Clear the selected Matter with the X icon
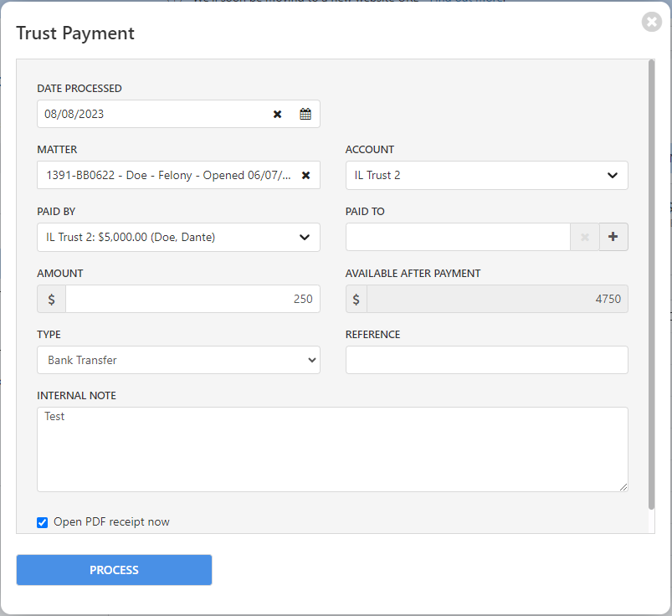 point(305,175)
